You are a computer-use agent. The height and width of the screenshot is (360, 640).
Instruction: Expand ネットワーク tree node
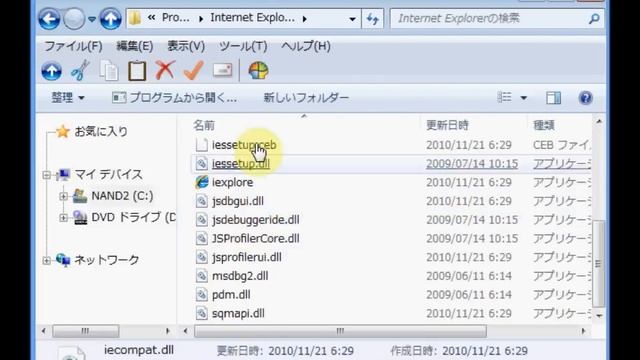coord(46,260)
